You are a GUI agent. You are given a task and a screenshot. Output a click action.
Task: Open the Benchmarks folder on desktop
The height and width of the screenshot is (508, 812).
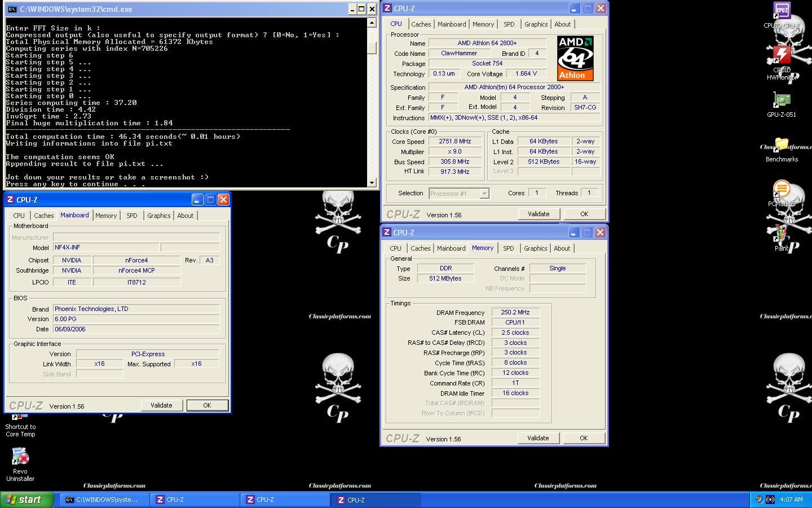tap(782, 149)
